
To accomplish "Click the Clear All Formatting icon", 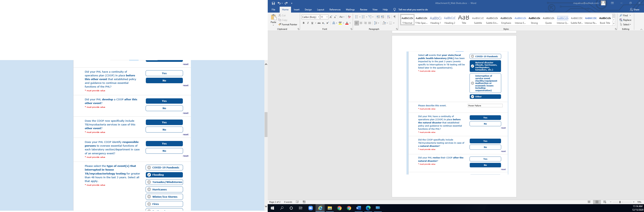I will pos(349,17).
